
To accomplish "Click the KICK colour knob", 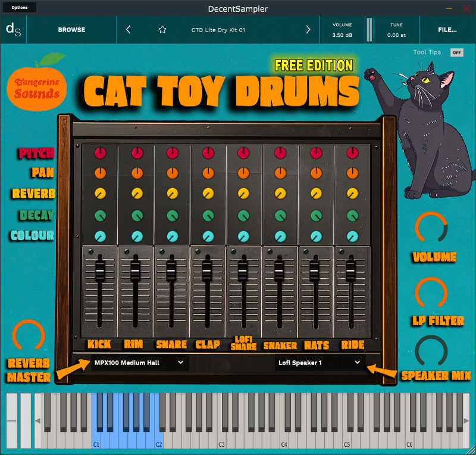I will (101, 236).
